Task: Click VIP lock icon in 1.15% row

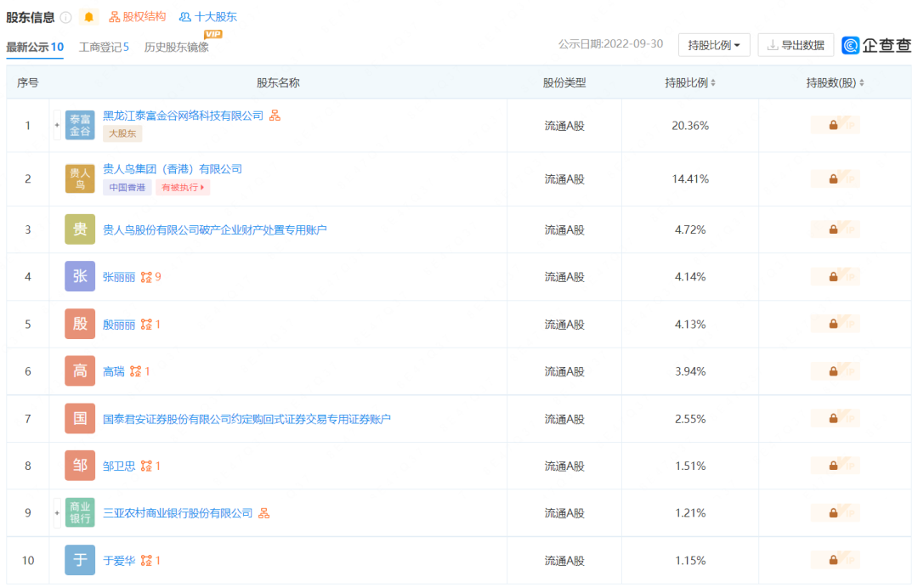Action: (x=835, y=561)
